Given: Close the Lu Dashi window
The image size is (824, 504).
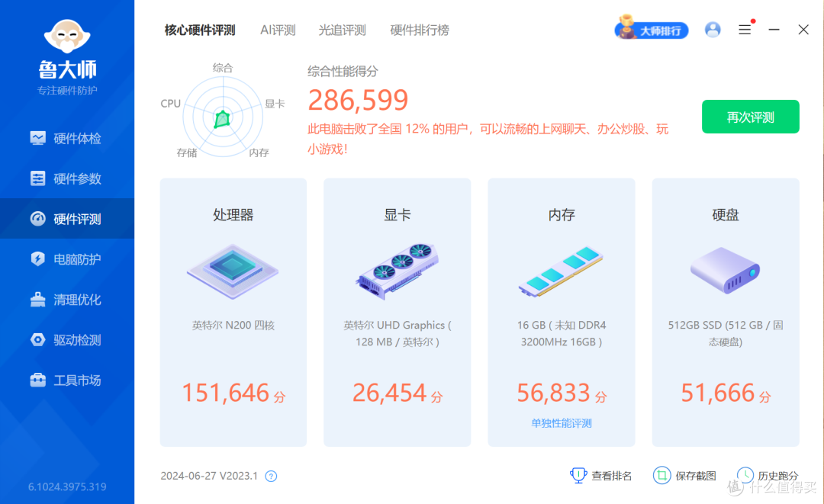Looking at the screenshot, I should point(803,30).
